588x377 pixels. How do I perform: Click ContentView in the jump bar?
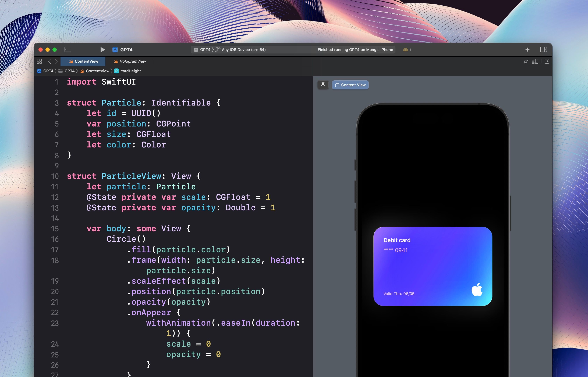(97, 71)
